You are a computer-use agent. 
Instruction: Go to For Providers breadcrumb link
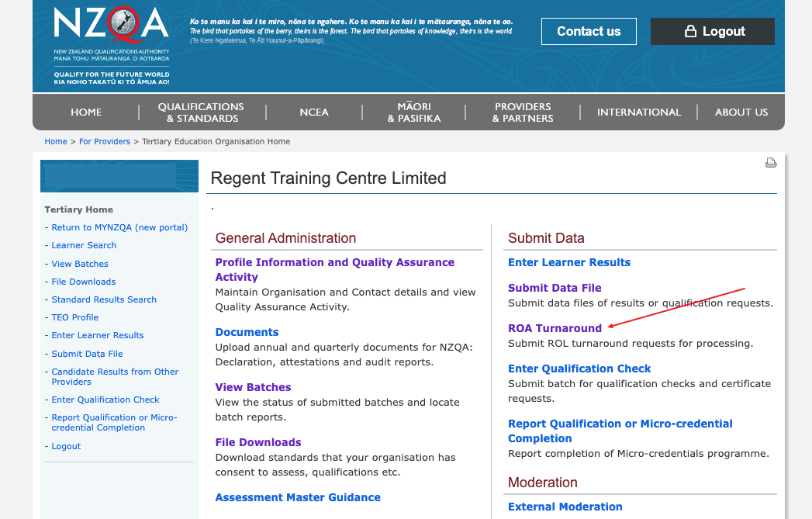105,141
